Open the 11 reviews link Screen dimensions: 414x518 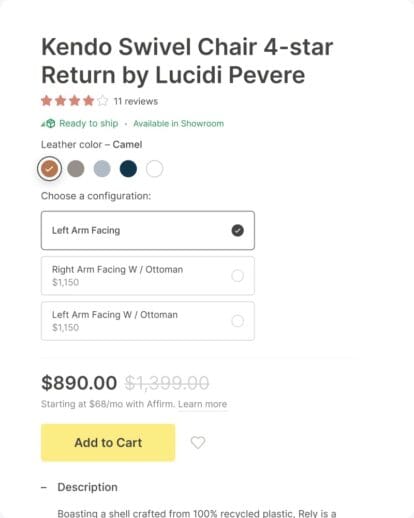(x=136, y=101)
